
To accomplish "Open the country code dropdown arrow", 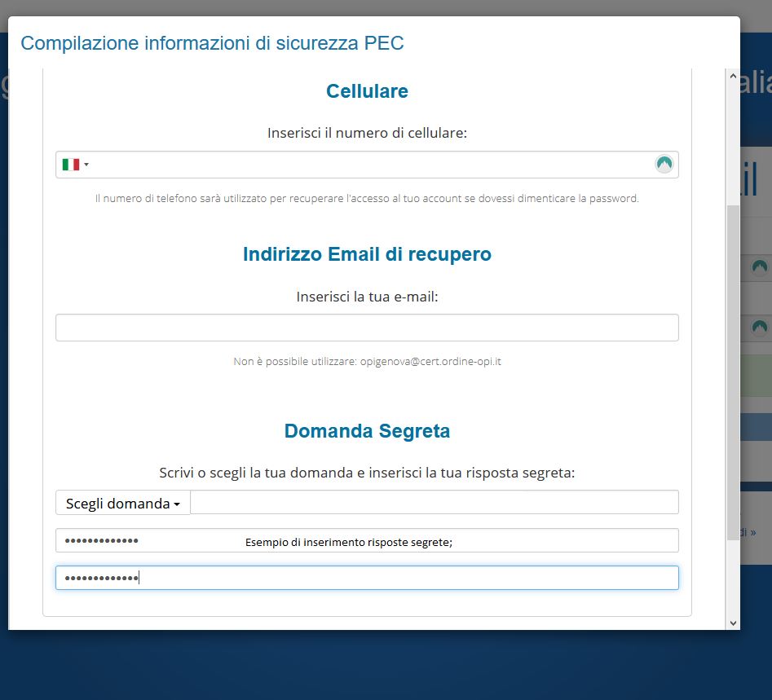I will coord(86,165).
